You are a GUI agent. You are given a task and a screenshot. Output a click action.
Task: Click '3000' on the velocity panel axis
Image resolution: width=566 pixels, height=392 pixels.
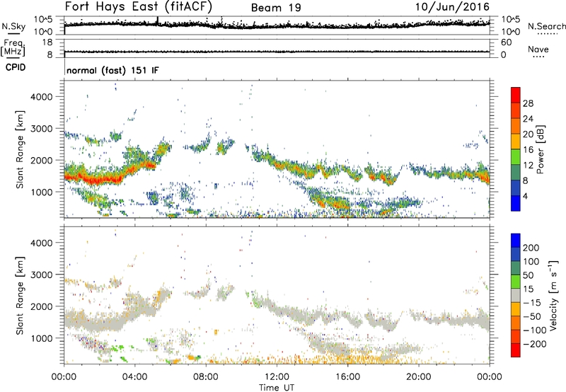(42, 275)
